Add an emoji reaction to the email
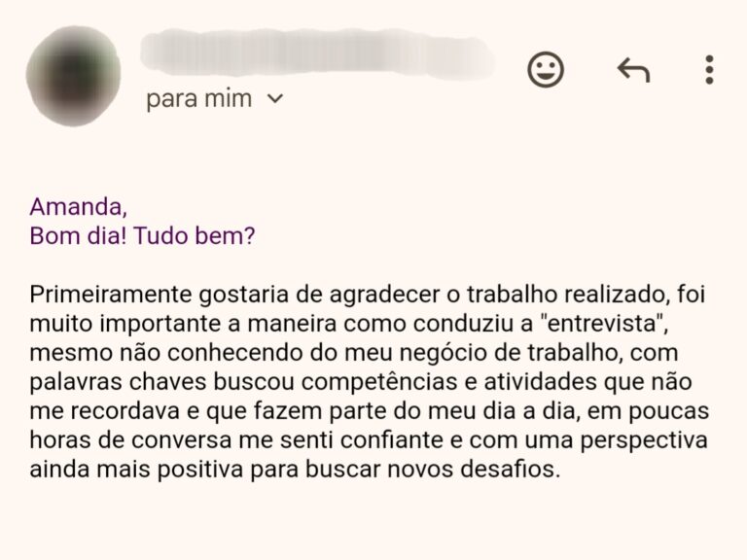The image size is (747, 560). coord(546,70)
